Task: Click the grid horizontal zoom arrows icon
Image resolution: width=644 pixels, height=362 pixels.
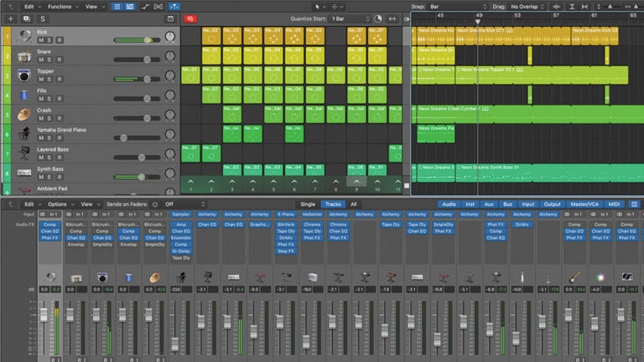Action: coord(392,19)
